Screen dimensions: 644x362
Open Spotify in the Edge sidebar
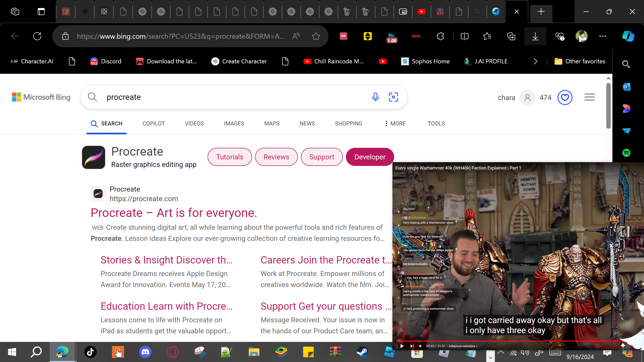[x=626, y=153]
